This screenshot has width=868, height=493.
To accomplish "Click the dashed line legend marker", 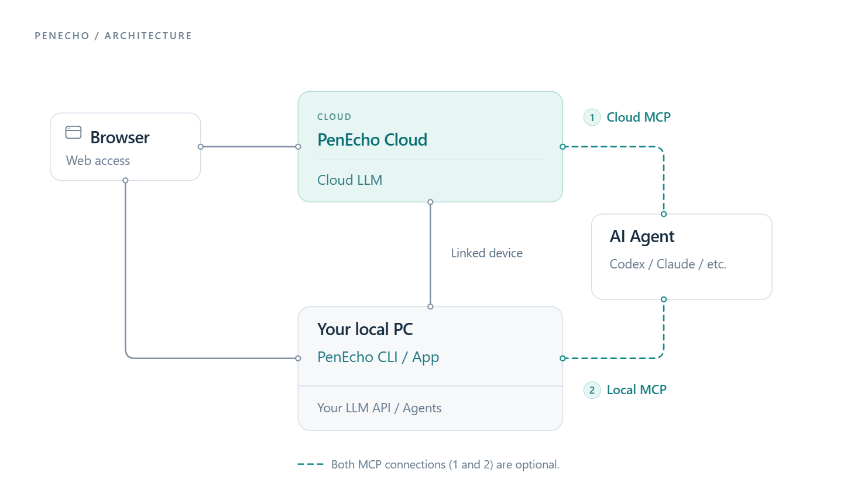I will pos(310,464).
